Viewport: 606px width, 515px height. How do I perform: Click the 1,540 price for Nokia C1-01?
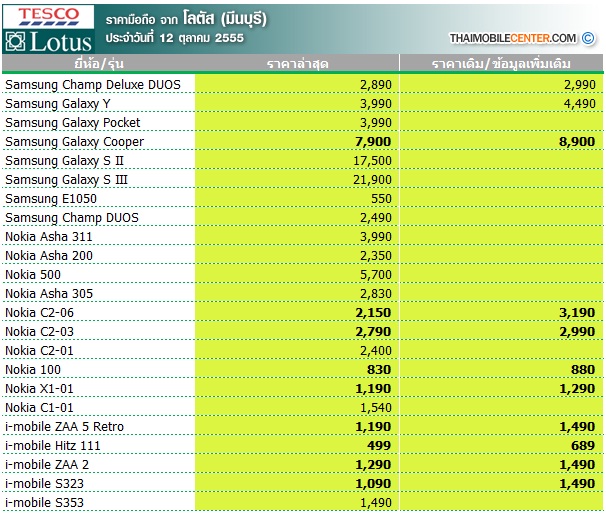point(376,407)
